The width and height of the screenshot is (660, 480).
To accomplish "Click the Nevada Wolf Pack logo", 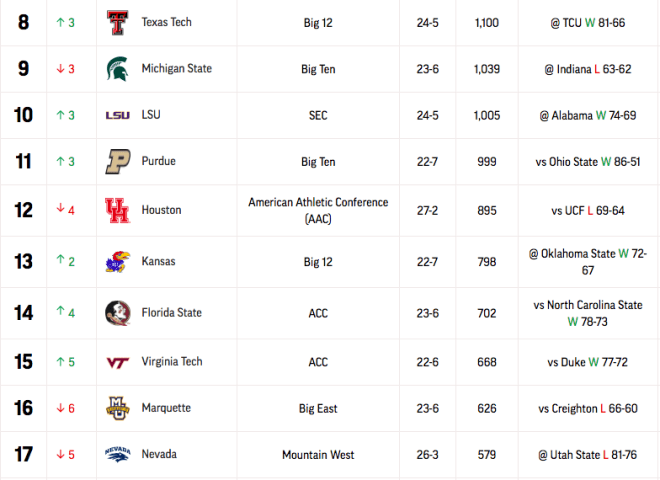I will point(117,454).
